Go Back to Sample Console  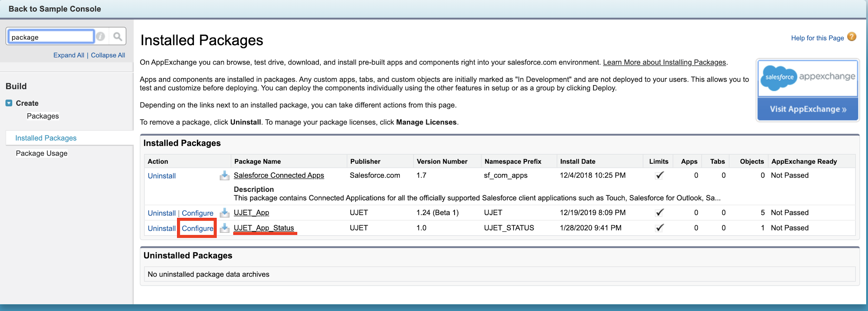point(55,9)
